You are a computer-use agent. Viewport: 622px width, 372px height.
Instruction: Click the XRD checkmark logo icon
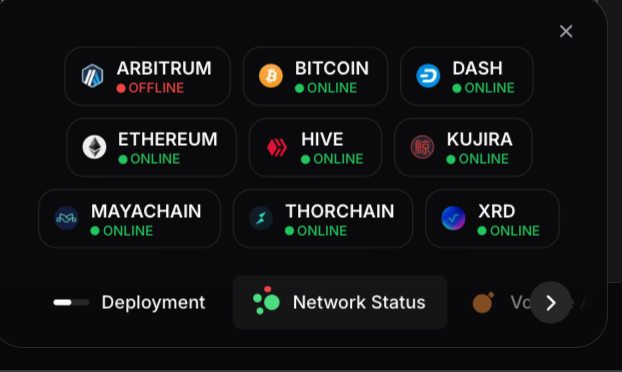pyautogui.click(x=453, y=218)
